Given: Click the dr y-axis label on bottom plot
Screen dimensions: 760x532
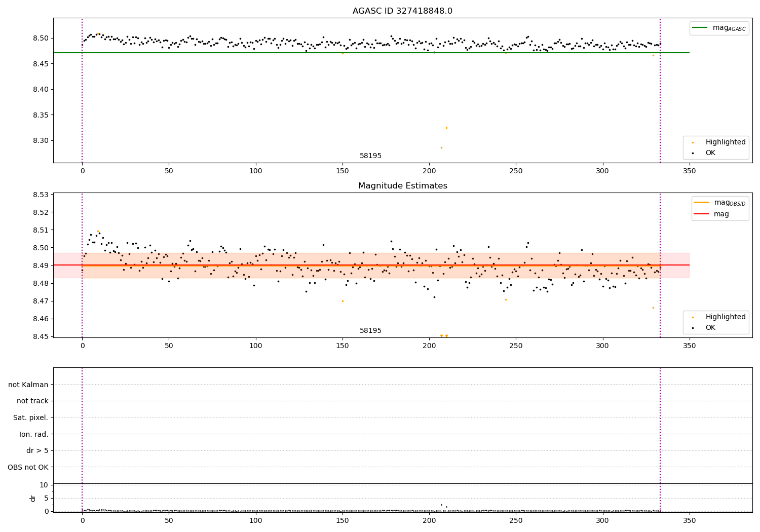Looking at the screenshot, I should point(33,498).
